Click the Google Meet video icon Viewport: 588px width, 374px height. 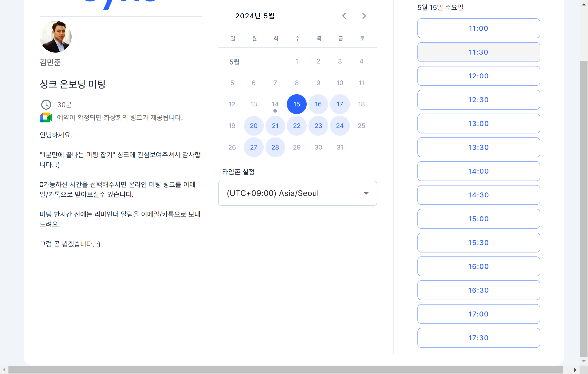pos(46,118)
